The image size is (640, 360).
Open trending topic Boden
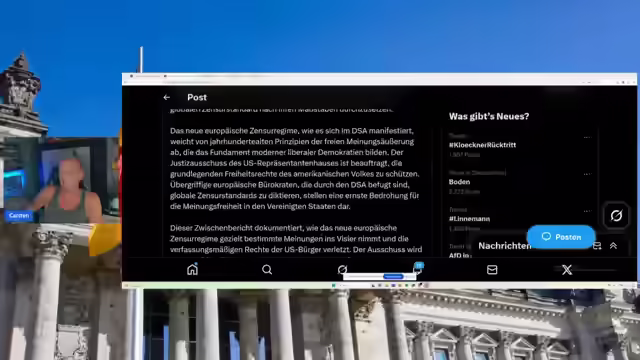[459, 182]
